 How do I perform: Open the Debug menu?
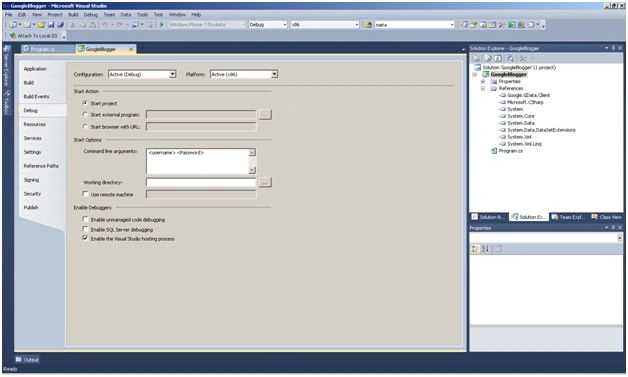[91, 14]
